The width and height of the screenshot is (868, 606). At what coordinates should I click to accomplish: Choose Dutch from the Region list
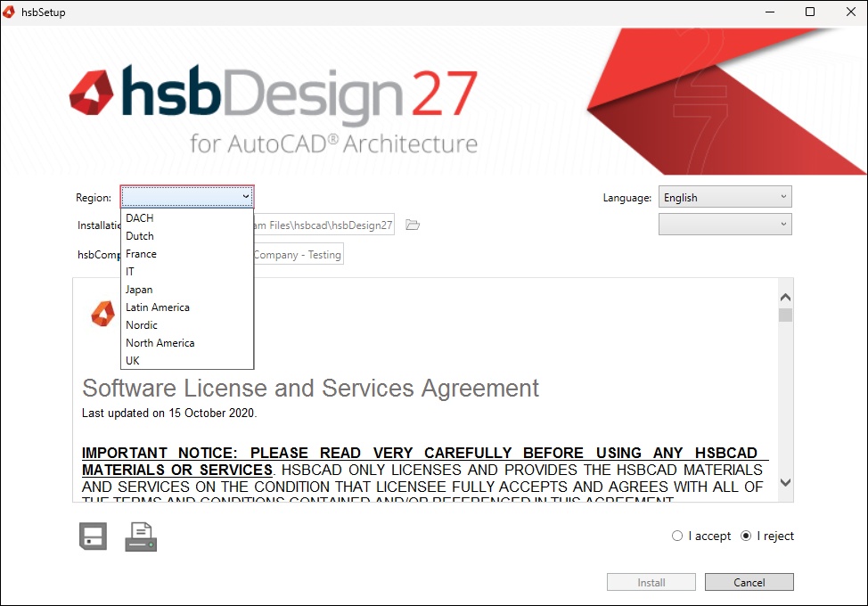coord(187,236)
